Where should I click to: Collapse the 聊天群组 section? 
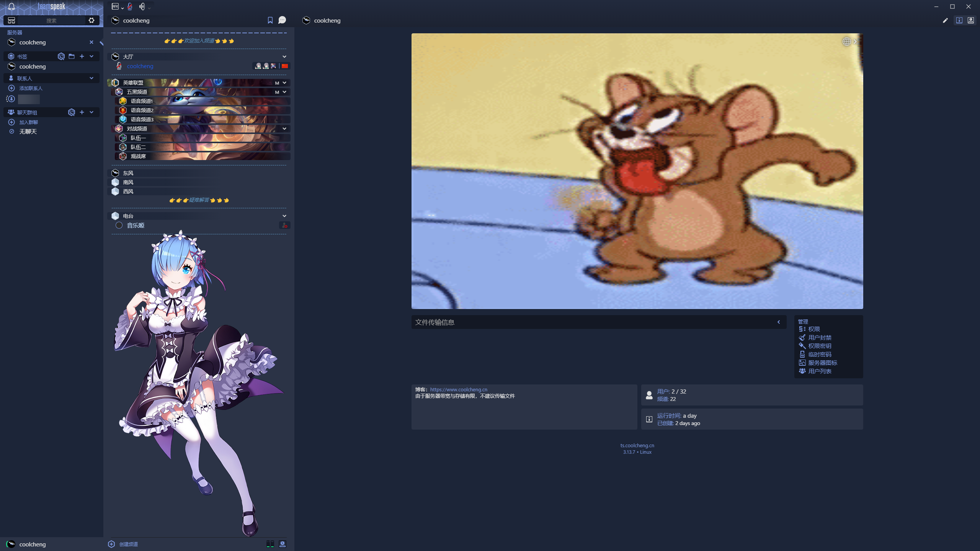tap(91, 112)
